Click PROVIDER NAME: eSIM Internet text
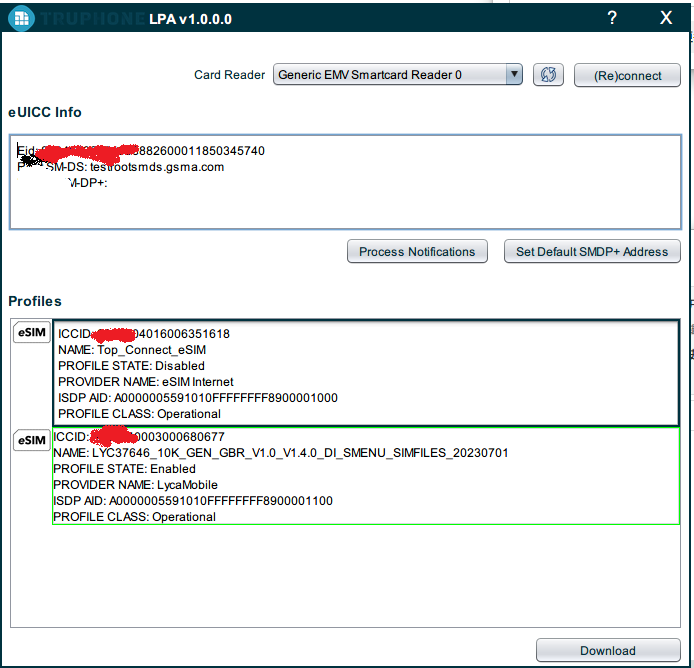 146,382
